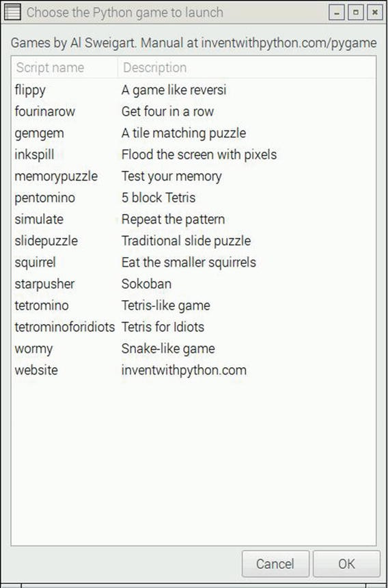Choose the gemgem tile matching puzzle

click(193, 133)
